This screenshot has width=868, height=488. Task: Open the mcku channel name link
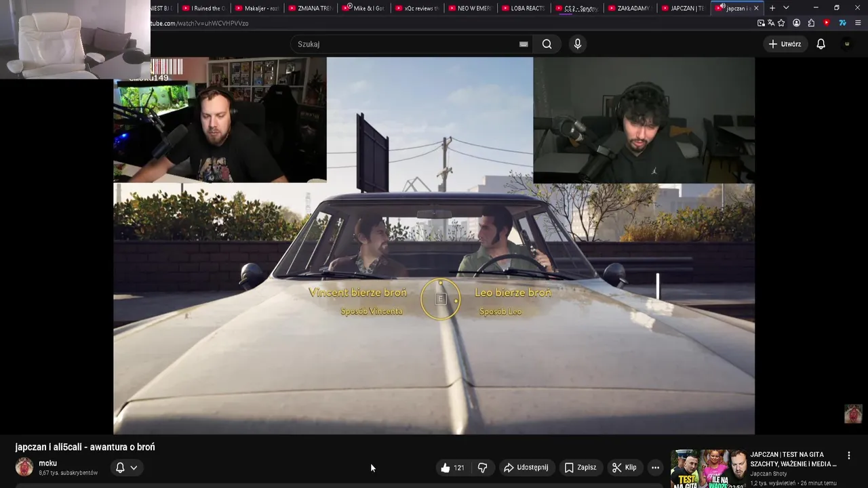pos(47,464)
